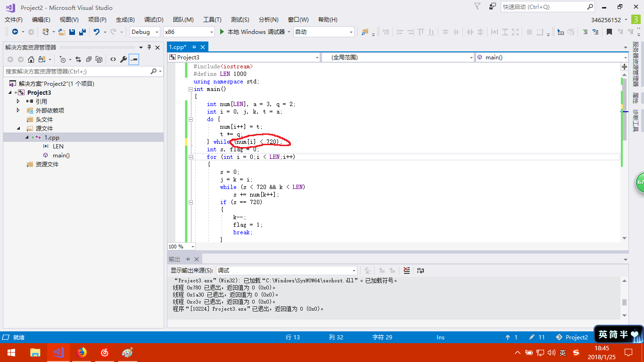Toggle a bookmark on the current line
The image size is (644, 362).
click(610, 32)
